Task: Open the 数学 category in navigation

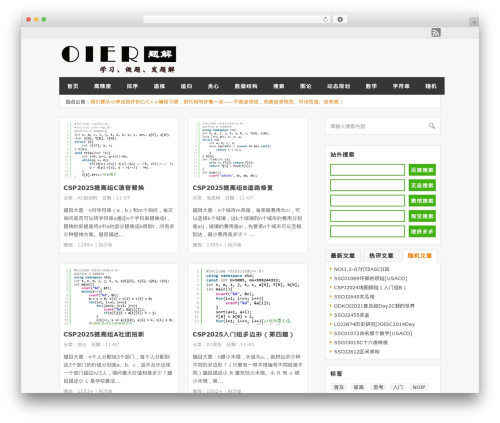Action: click(371, 86)
